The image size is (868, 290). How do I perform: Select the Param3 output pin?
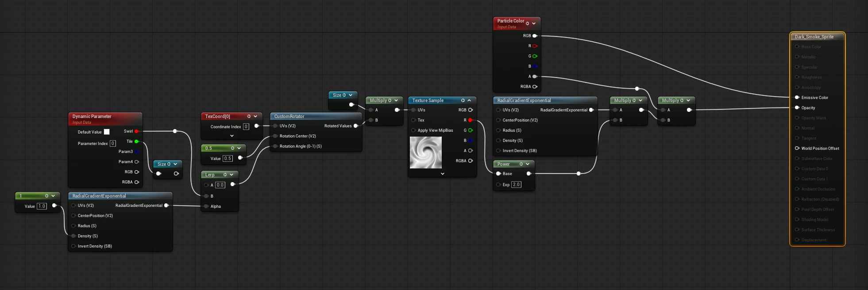click(x=137, y=152)
